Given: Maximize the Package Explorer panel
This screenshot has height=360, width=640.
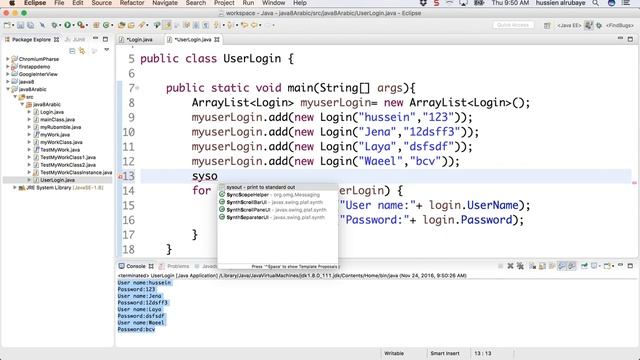Looking at the screenshot, I should click(x=105, y=40).
